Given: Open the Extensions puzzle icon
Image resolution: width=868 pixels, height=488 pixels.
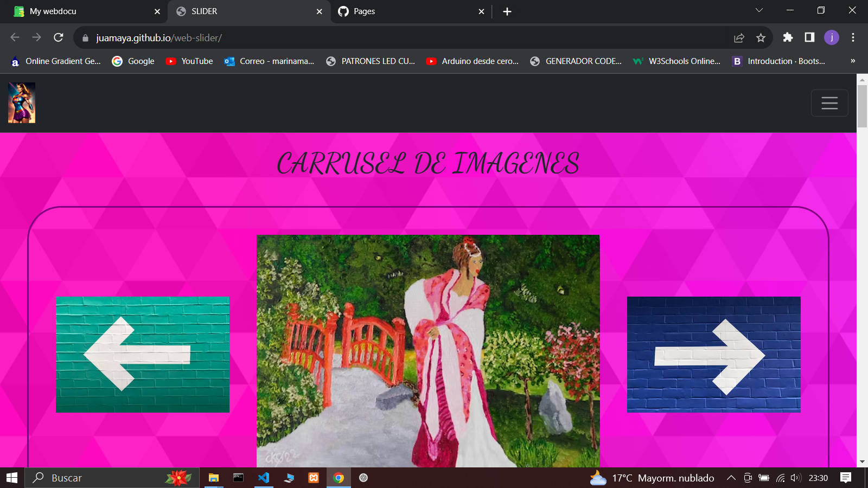Looking at the screenshot, I should pyautogui.click(x=788, y=37).
